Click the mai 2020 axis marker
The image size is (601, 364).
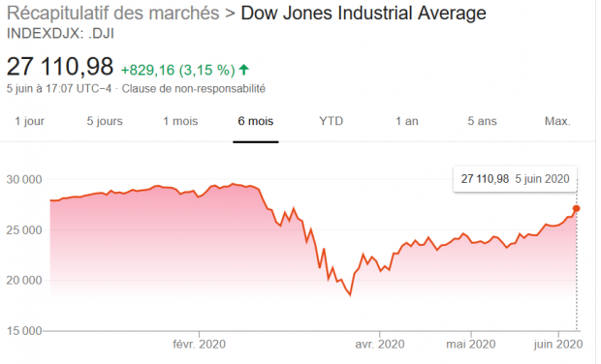tap(471, 344)
